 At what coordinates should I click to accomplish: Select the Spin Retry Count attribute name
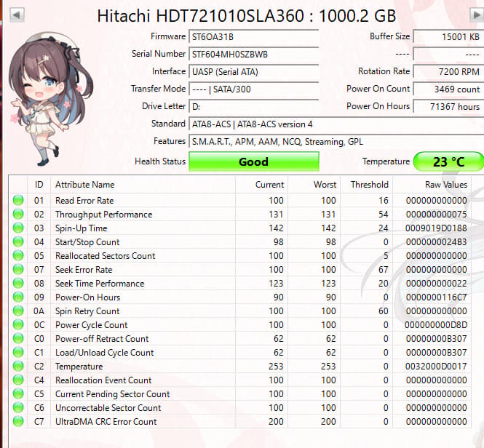coord(87,311)
